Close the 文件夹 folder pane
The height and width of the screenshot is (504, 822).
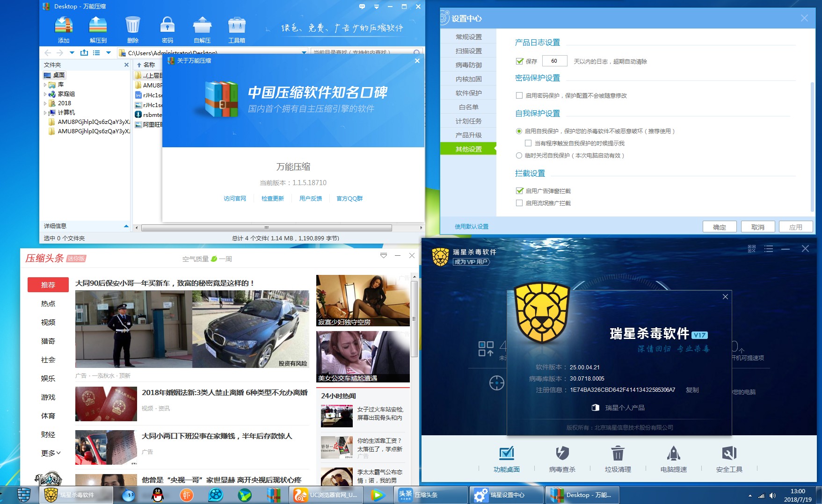pyautogui.click(x=126, y=65)
